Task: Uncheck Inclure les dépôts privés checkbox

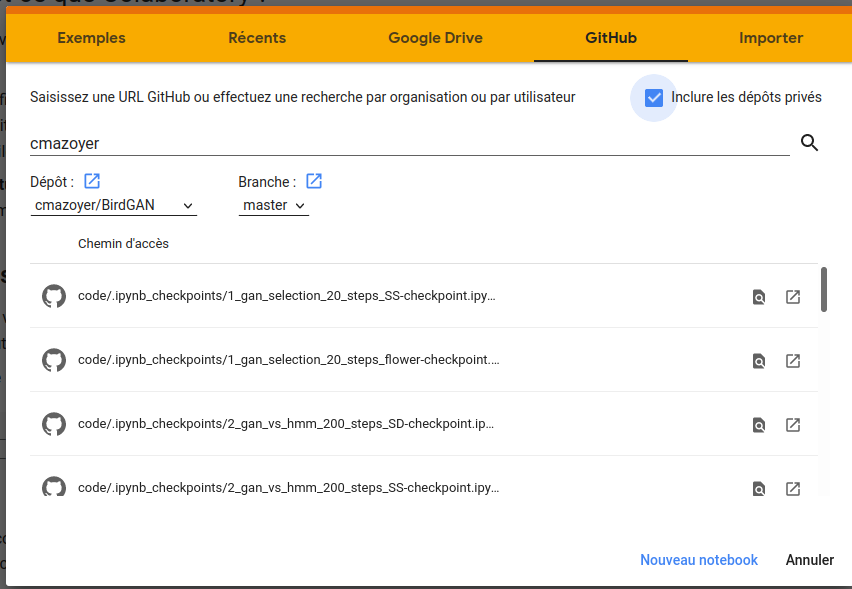Action: pyautogui.click(x=654, y=98)
